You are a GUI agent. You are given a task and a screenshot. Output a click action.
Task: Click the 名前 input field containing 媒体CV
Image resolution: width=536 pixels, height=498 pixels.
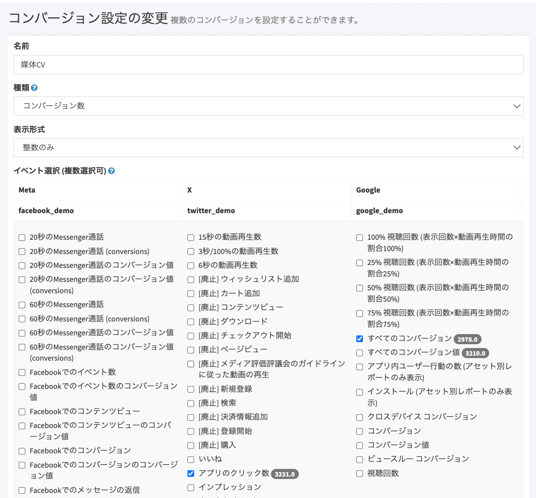point(268,65)
